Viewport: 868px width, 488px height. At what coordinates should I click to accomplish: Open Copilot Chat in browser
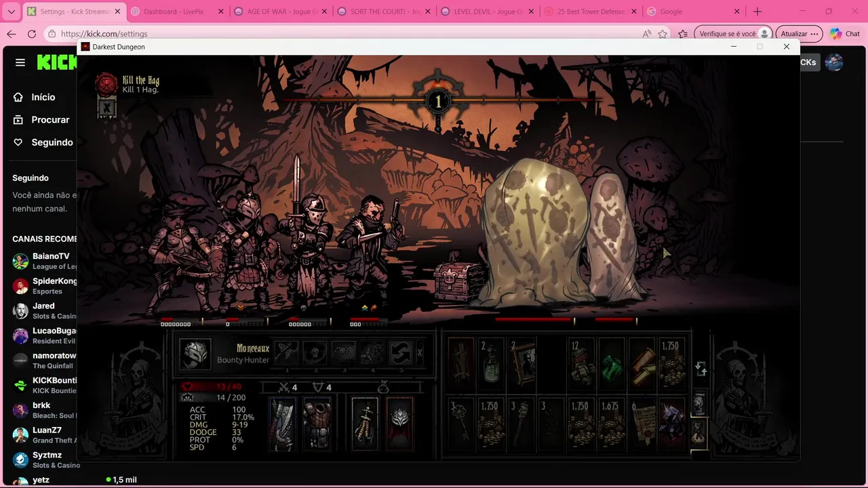844,34
